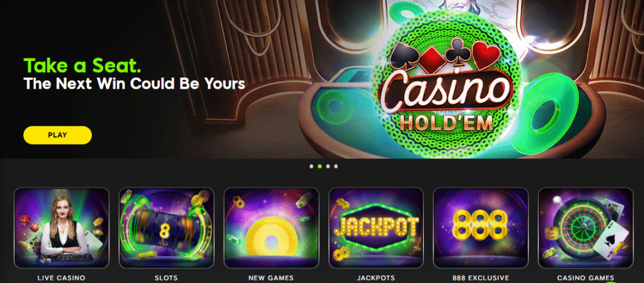Click the yellow PLAY button
The width and height of the screenshot is (644, 283).
(57, 135)
